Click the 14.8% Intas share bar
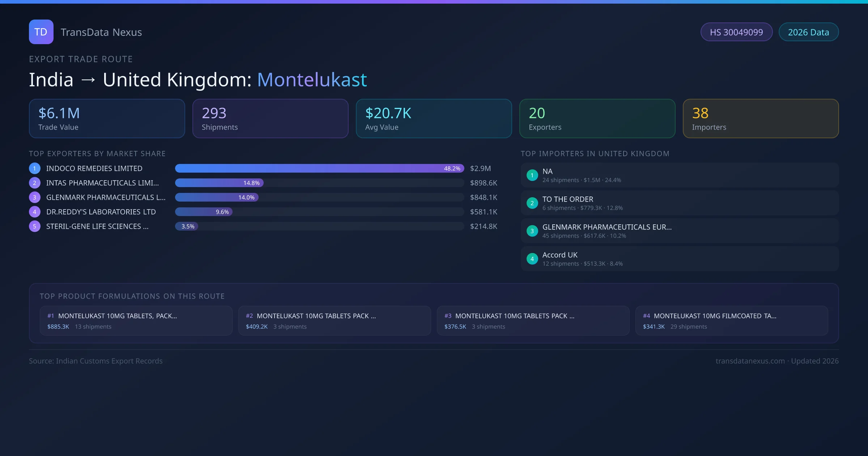 pyautogui.click(x=219, y=183)
